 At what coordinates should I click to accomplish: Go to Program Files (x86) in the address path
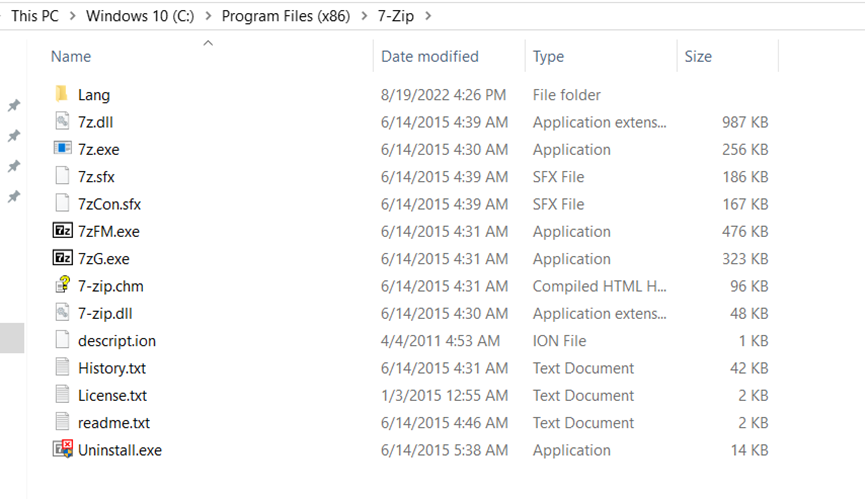[x=288, y=16]
